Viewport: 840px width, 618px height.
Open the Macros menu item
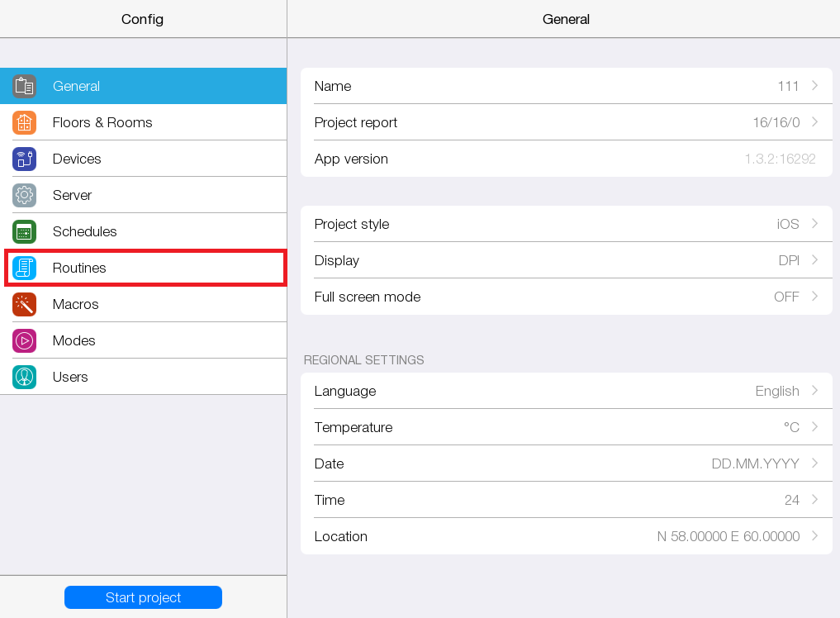[x=76, y=304]
